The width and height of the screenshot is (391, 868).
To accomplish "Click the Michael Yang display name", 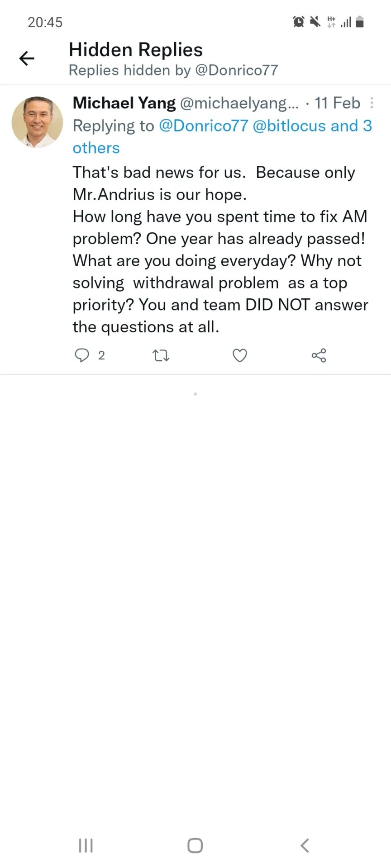I will click(x=124, y=103).
